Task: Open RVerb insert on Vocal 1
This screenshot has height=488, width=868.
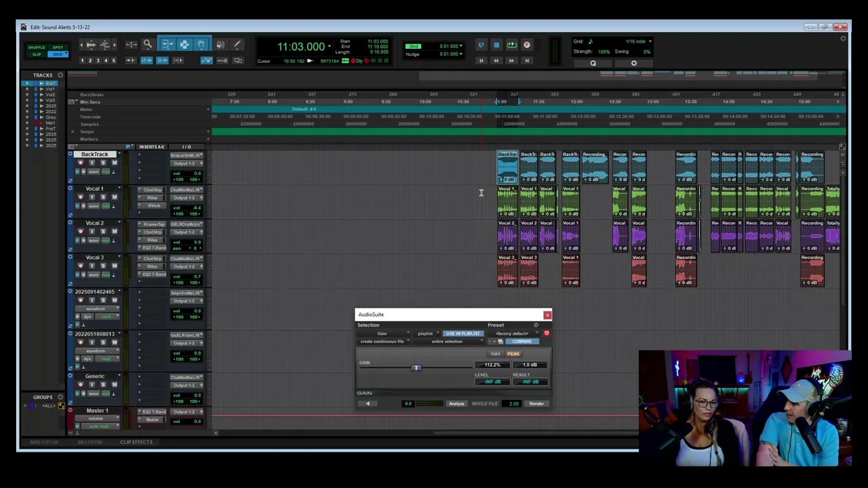Action: (153, 206)
